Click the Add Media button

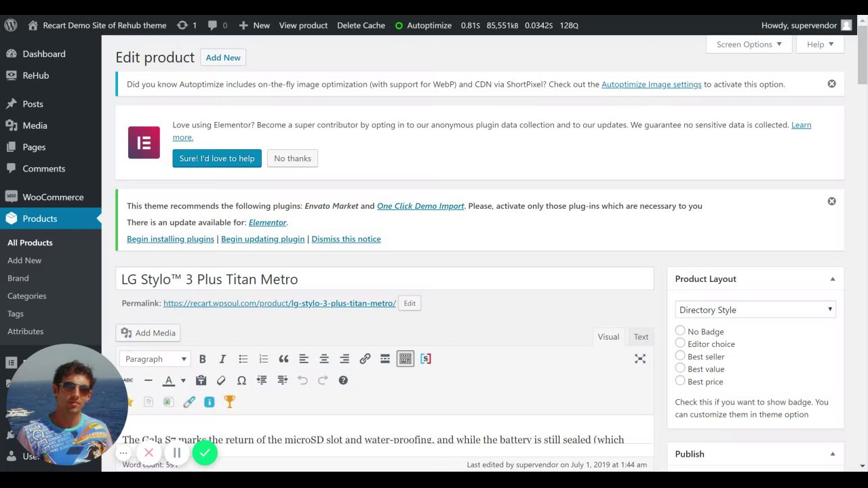tap(149, 333)
